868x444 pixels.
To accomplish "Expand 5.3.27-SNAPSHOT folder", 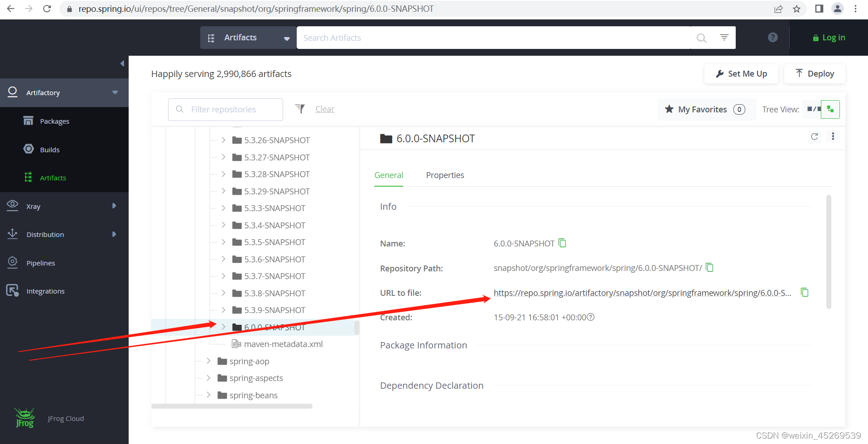I will click(x=223, y=157).
